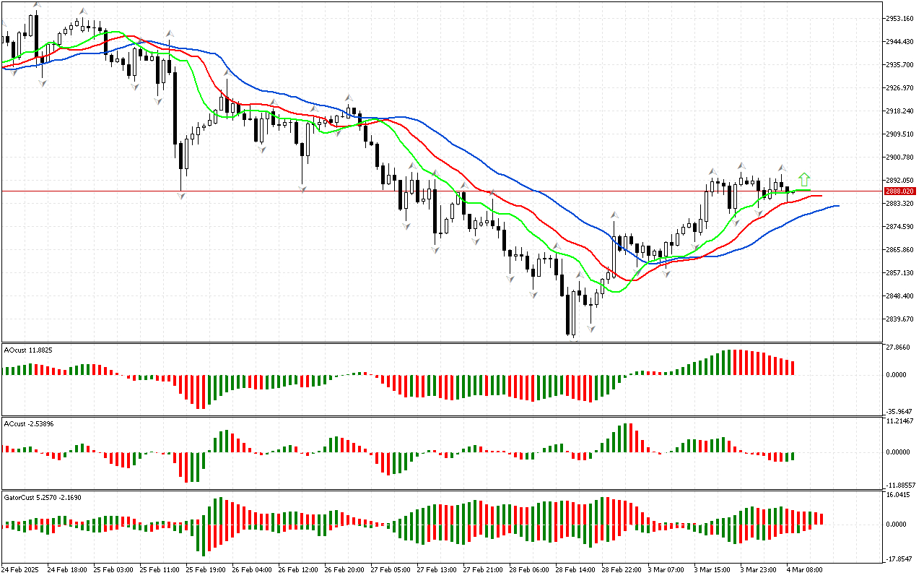Click price scale value 2883.320
This screenshot has width=924, height=578.
[901, 204]
